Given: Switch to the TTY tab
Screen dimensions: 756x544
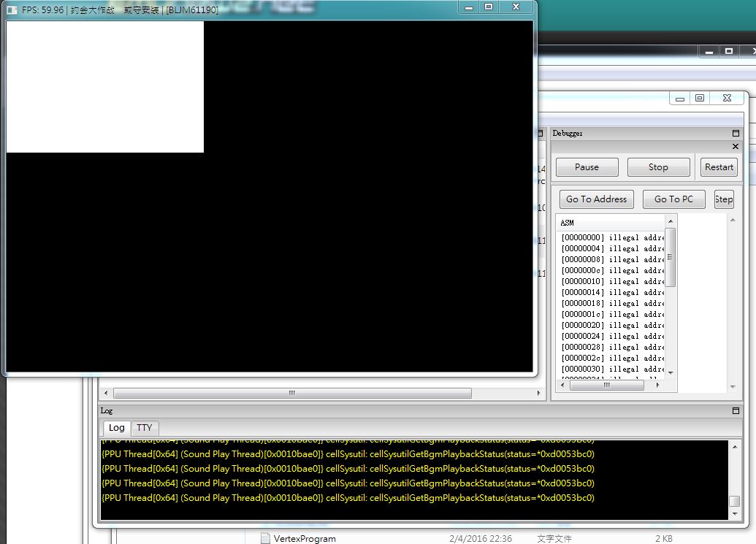Looking at the screenshot, I should (145, 428).
